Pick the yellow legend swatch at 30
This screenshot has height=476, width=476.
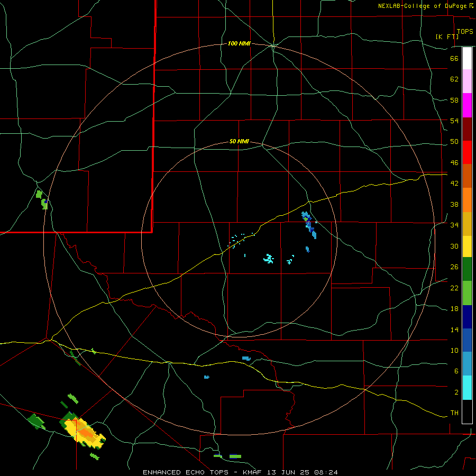click(467, 246)
